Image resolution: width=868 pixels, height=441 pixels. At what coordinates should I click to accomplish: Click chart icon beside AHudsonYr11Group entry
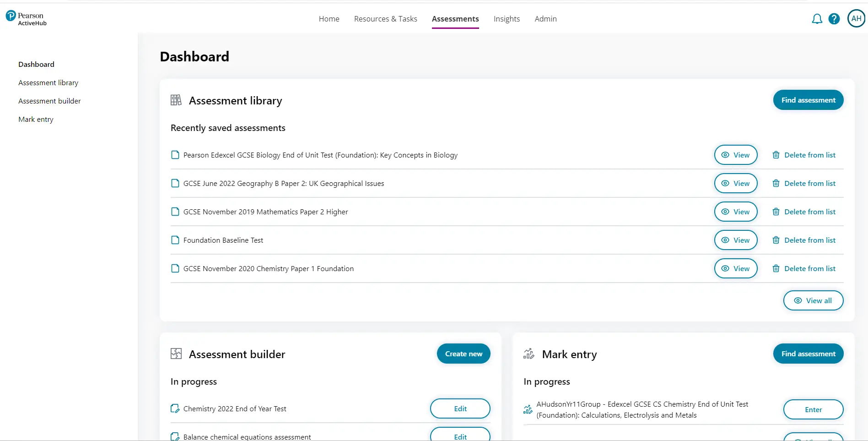(528, 409)
